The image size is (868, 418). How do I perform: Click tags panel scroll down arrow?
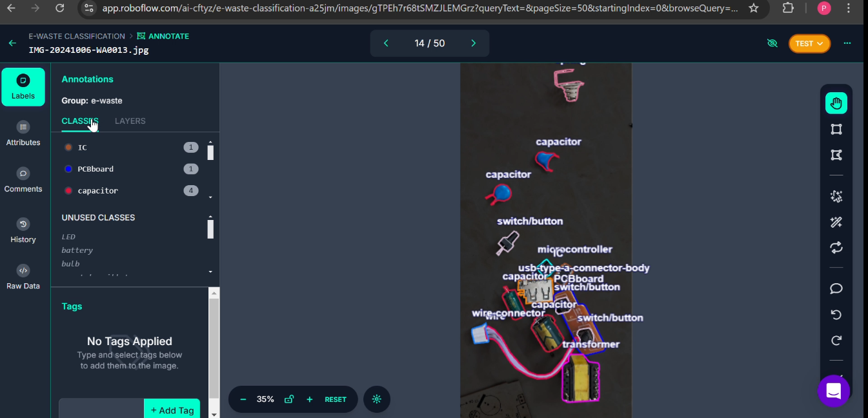[x=214, y=413]
